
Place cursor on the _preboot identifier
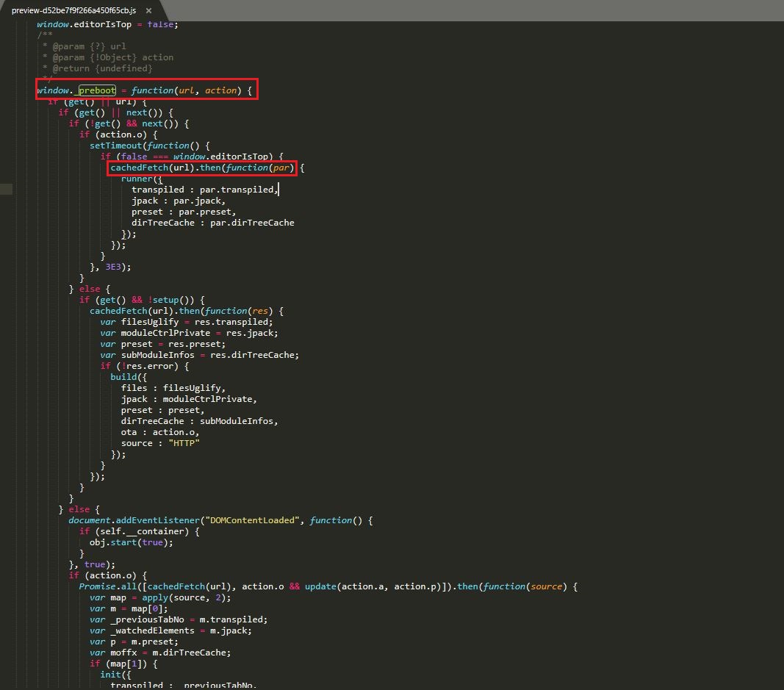97,90
